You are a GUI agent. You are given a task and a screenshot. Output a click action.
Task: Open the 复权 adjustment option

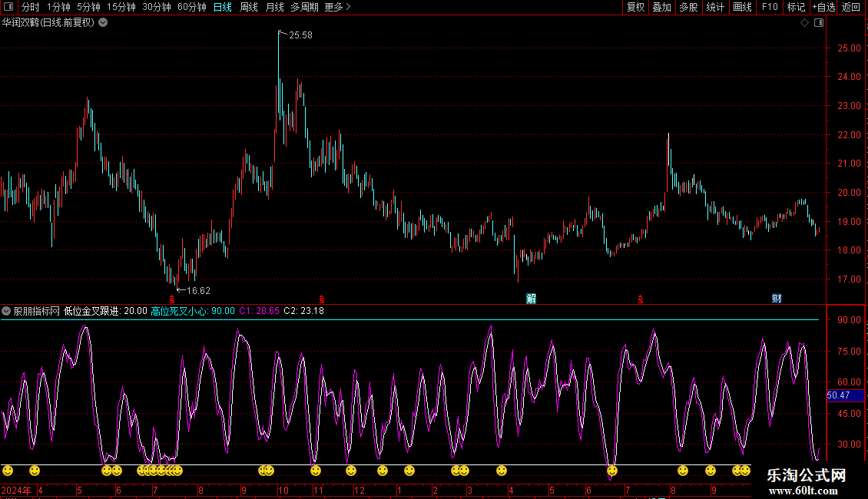click(635, 7)
